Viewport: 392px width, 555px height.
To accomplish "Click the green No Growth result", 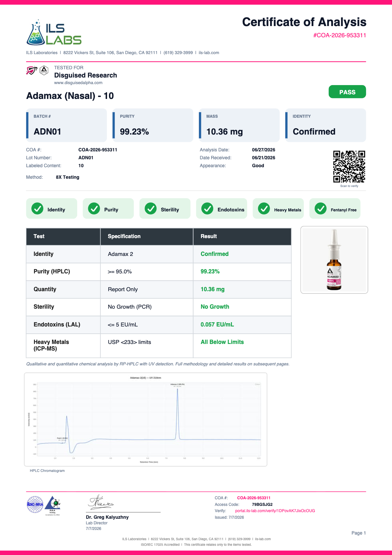I will click(x=215, y=307).
